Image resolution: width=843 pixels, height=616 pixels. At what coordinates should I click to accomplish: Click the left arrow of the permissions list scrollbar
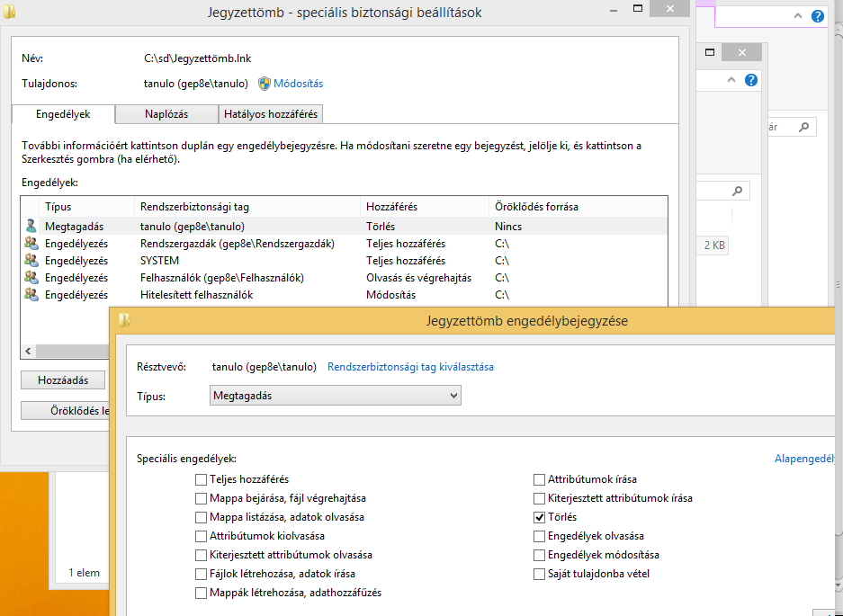click(28, 351)
